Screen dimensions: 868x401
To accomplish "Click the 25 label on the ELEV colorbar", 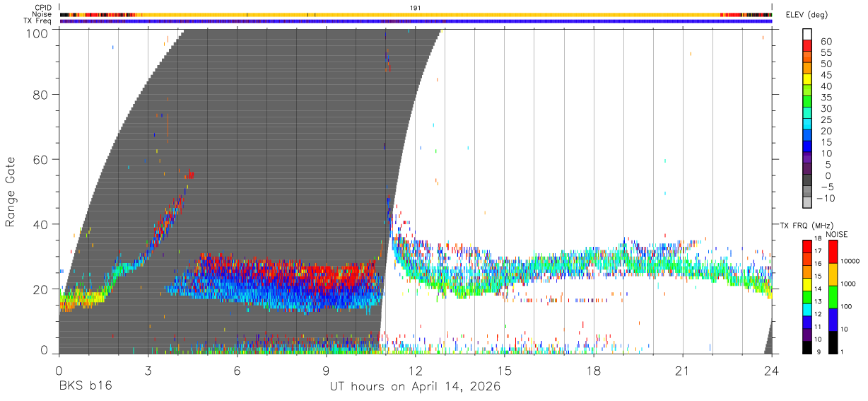I will pos(826,120).
